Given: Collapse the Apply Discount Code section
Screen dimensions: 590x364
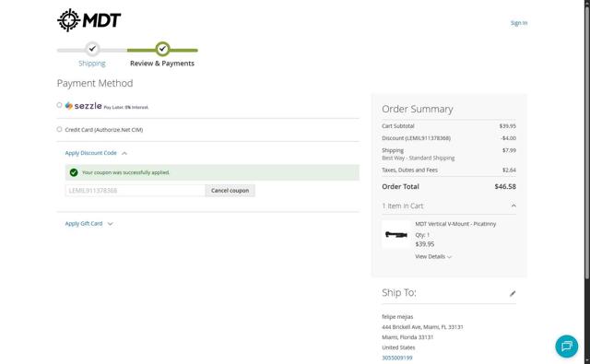Looking at the screenshot, I should [96, 153].
